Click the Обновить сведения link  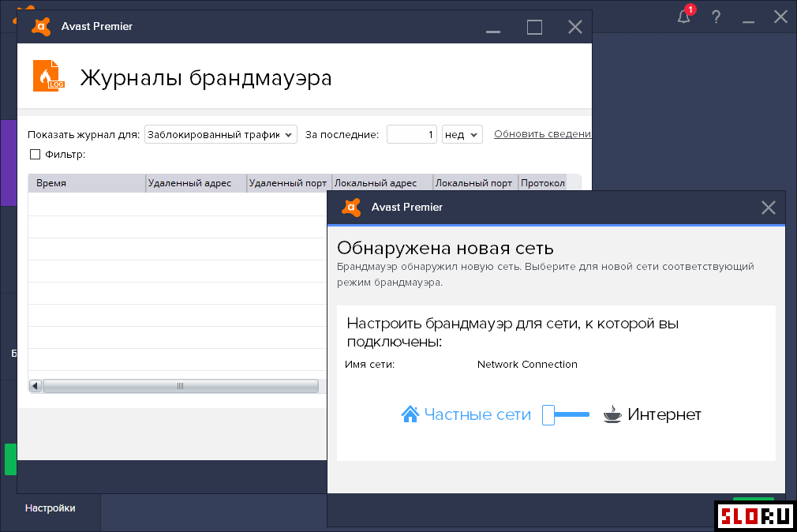[542, 133]
